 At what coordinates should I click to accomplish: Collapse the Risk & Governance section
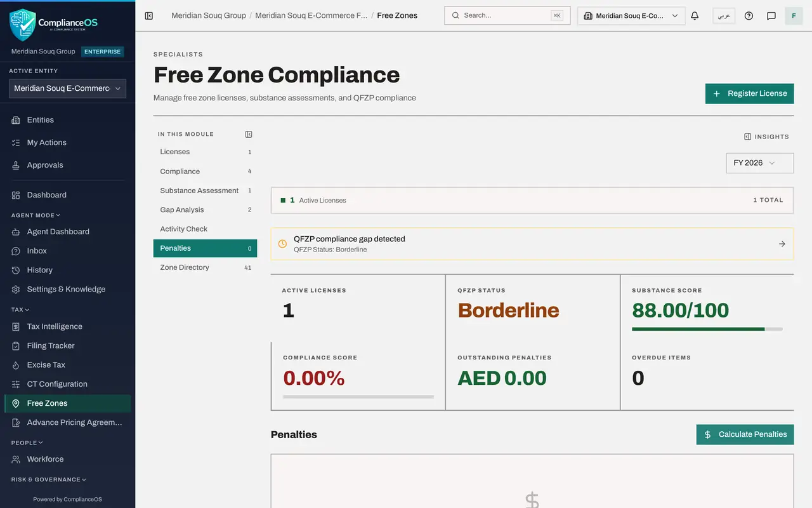[49, 479]
